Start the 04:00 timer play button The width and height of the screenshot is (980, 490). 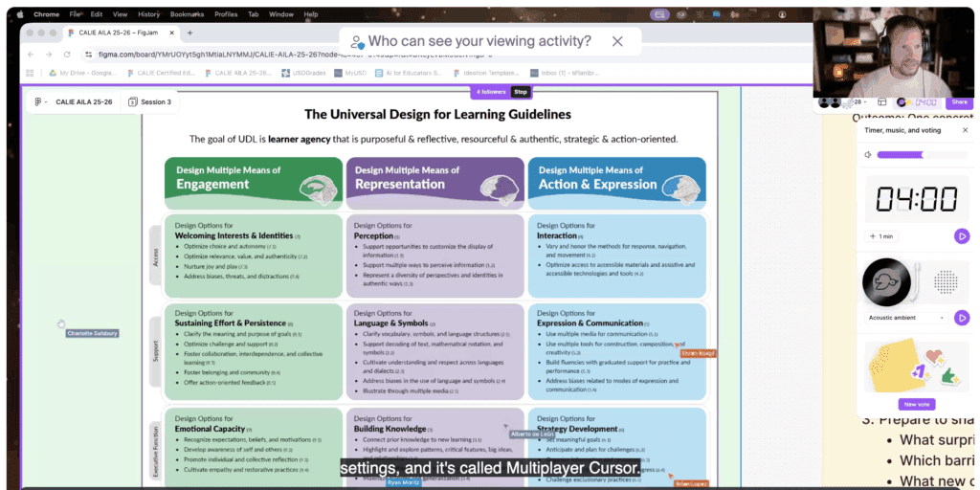click(x=961, y=235)
